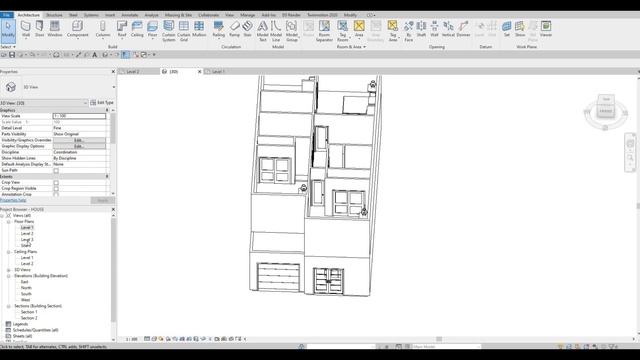Switch to the Annotate ribbon tab
Screen dimensions: 640x360
coord(130,15)
